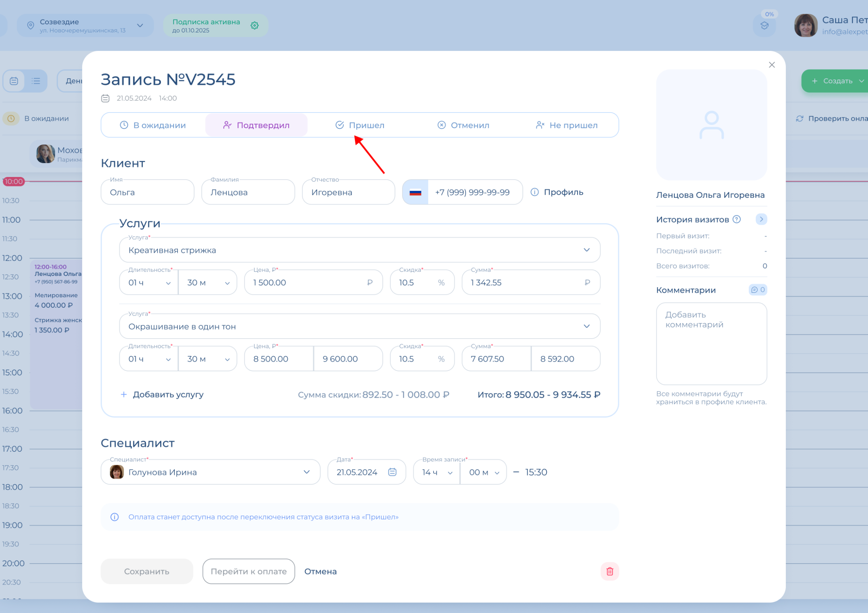
Task: Set status to «Отменил»
Action: 463,125
